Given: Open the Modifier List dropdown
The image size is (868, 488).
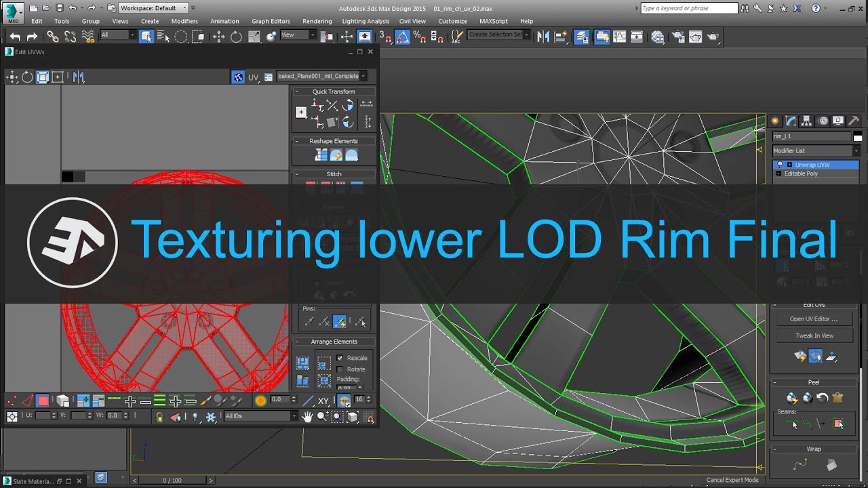Looking at the screenshot, I should click(x=816, y=150).
